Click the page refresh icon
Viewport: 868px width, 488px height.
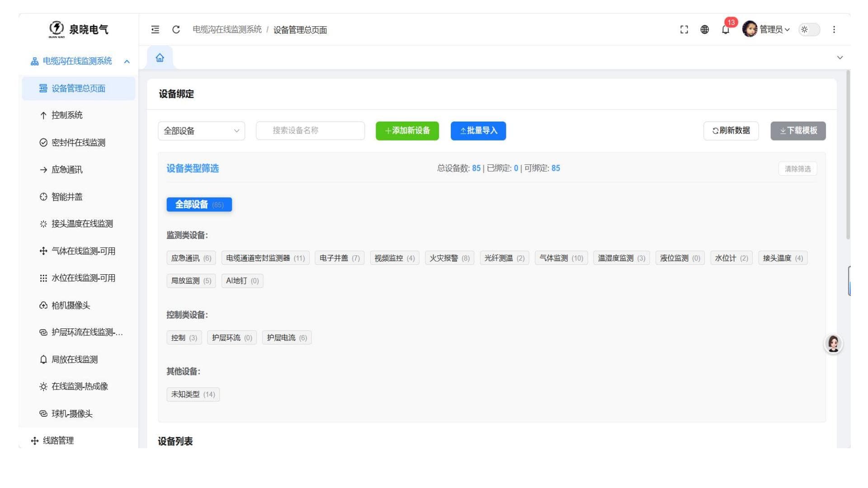[x=176, y=29]
